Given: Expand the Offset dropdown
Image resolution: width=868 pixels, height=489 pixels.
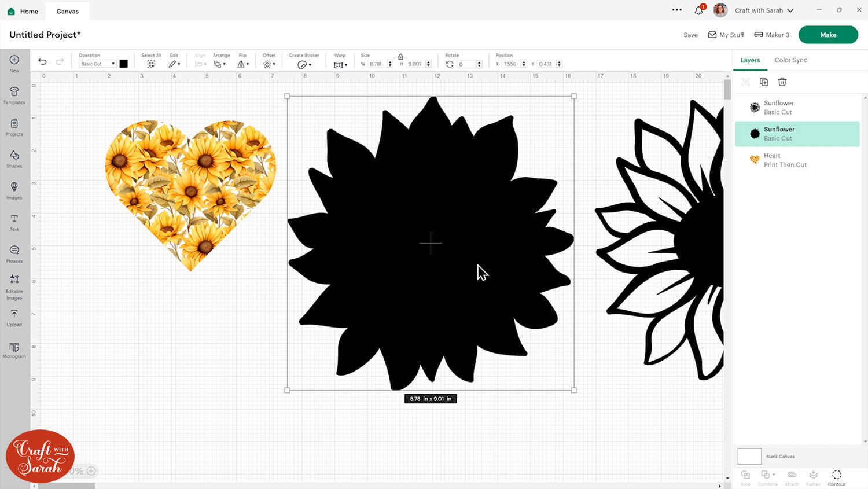Looking at the screenshot, I should coord(269,64).
